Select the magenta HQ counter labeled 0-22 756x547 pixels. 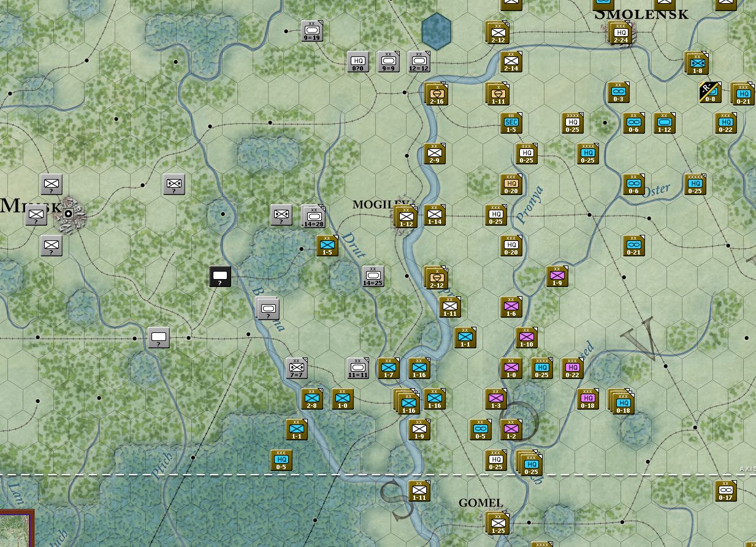click(573, 368)
